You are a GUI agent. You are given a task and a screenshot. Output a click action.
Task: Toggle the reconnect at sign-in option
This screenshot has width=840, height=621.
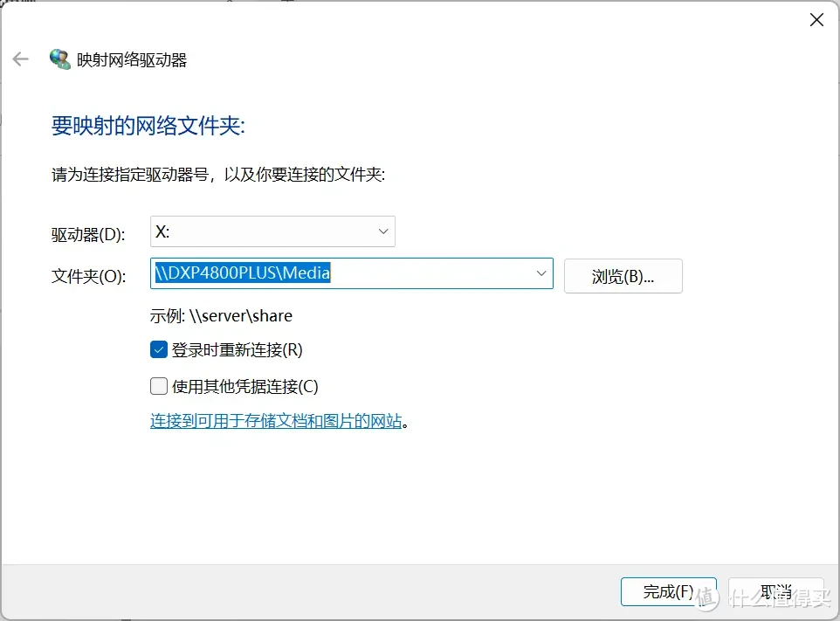coord(159,349)
